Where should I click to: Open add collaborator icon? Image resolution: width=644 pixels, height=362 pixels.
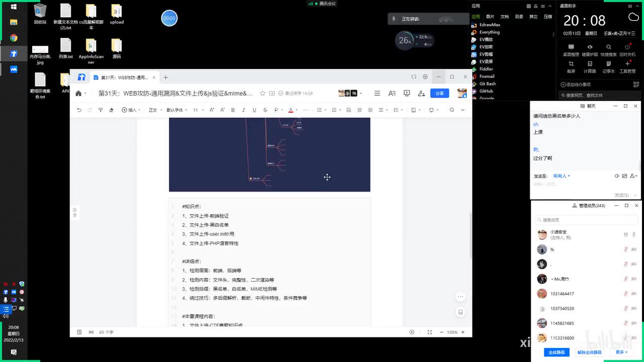(422, 93)
